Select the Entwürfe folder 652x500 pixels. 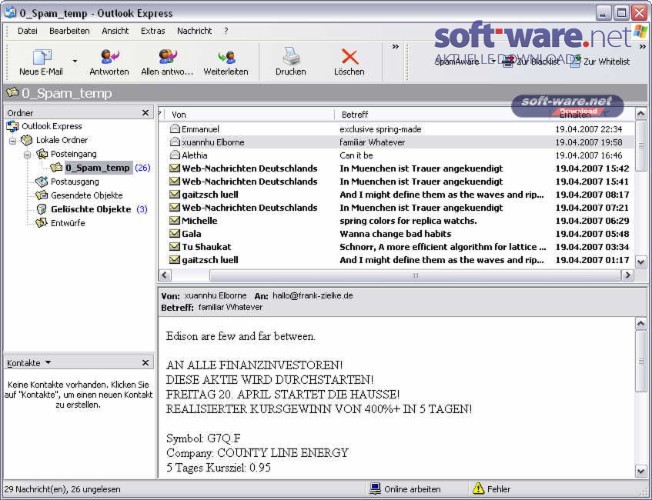tap(68, 223)
